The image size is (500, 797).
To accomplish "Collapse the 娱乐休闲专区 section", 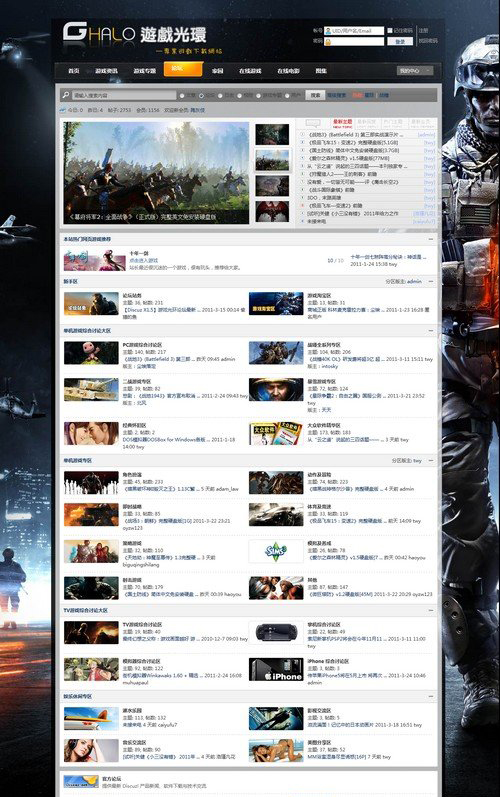I will click(x=431, y=696).
